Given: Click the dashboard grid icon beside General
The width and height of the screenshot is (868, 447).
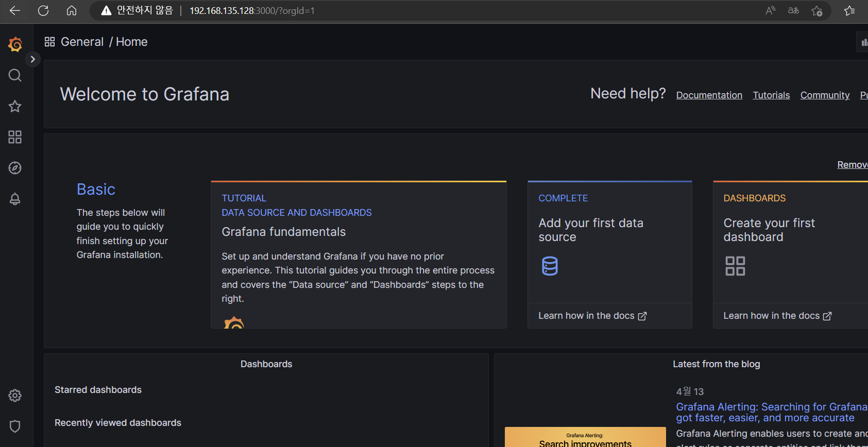Looking at the screenshot, I should 49,42.
